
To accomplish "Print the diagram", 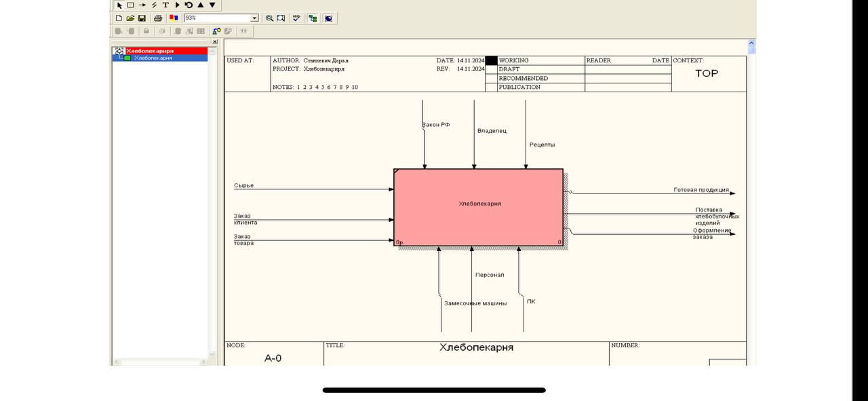I will [158, 18].
